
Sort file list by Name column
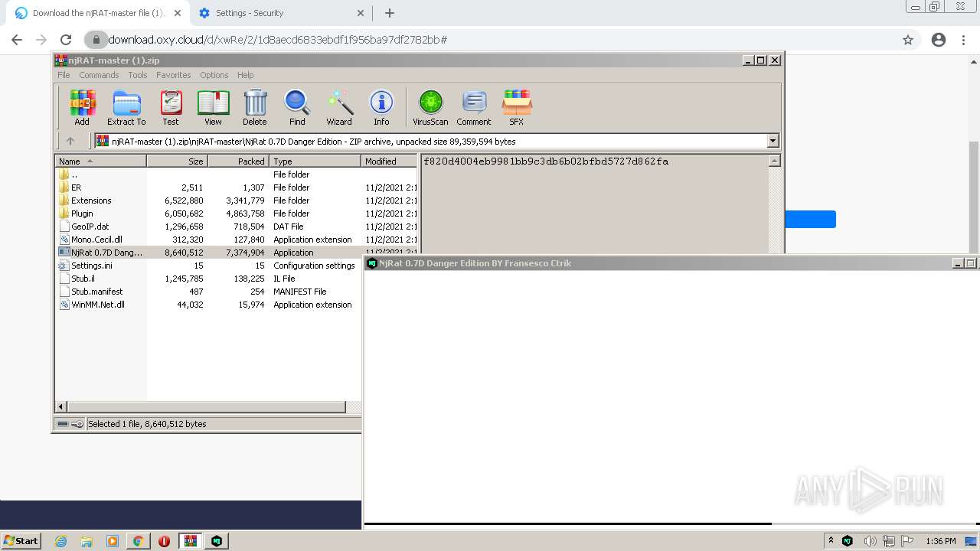pos(100,161)
